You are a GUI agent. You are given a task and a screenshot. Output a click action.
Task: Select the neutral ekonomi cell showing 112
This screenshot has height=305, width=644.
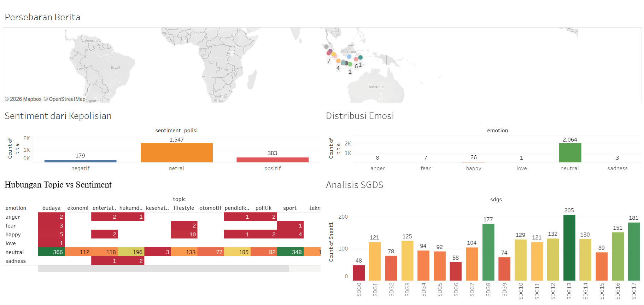[x=78, y=252]
